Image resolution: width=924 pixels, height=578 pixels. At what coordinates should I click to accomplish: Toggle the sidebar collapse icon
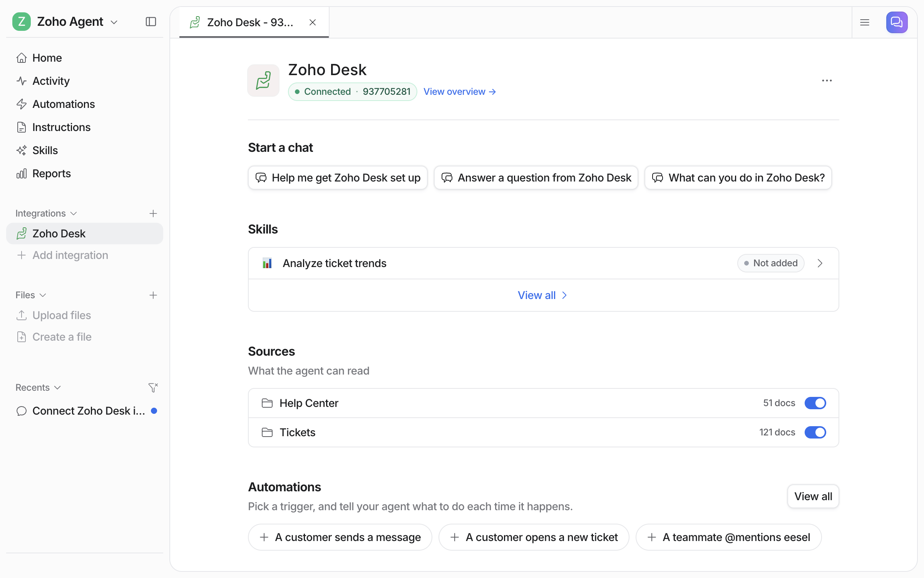(151, 22)
